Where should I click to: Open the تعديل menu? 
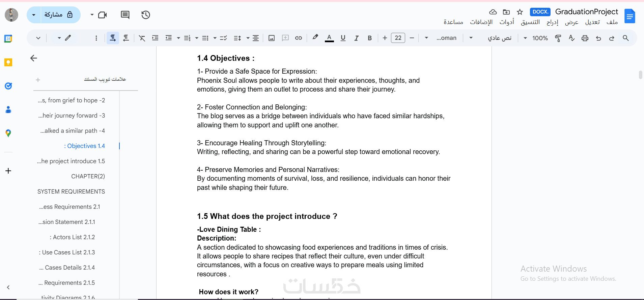(x=592, y=22)
